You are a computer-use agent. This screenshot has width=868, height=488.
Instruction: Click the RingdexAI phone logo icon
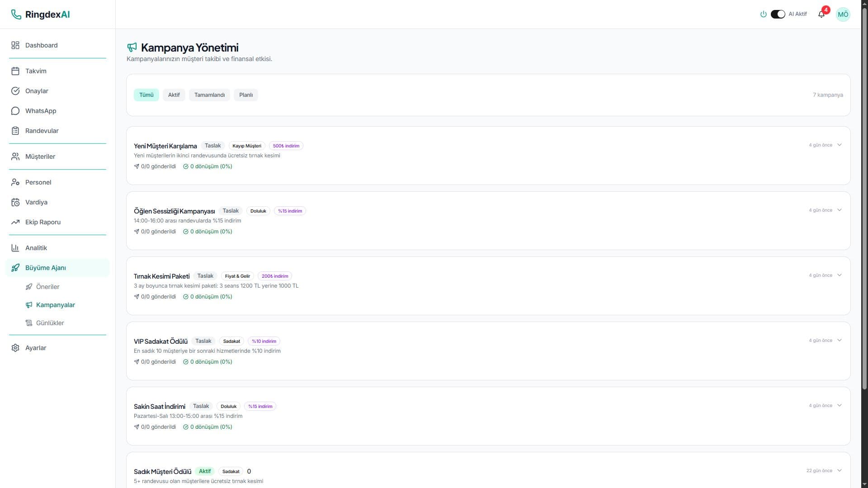(16, 14)
